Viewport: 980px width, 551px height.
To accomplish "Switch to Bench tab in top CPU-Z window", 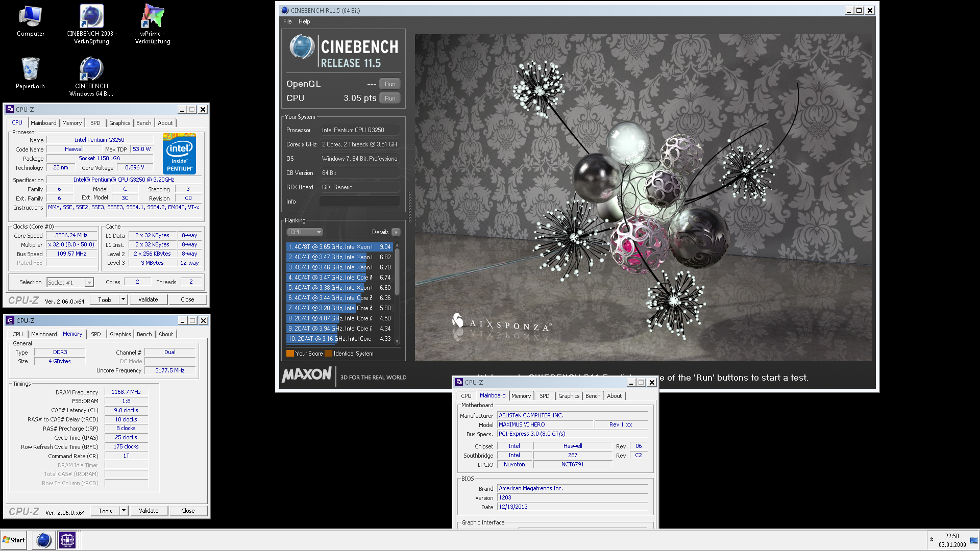I will (144, 123).
